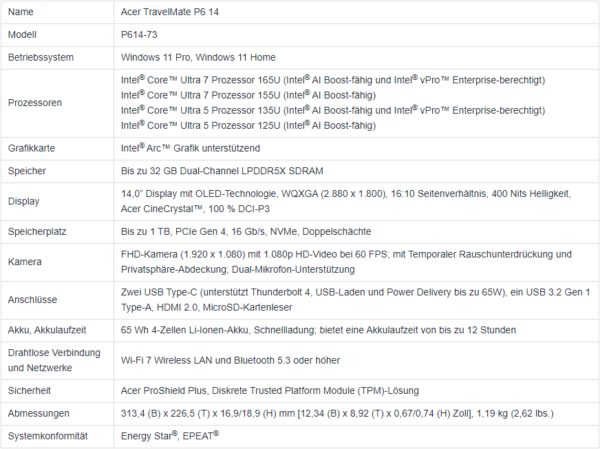This screenshot has height=449, width=600.
Task: Select the FHD-Kamera description text
Action: click(346, 262)
